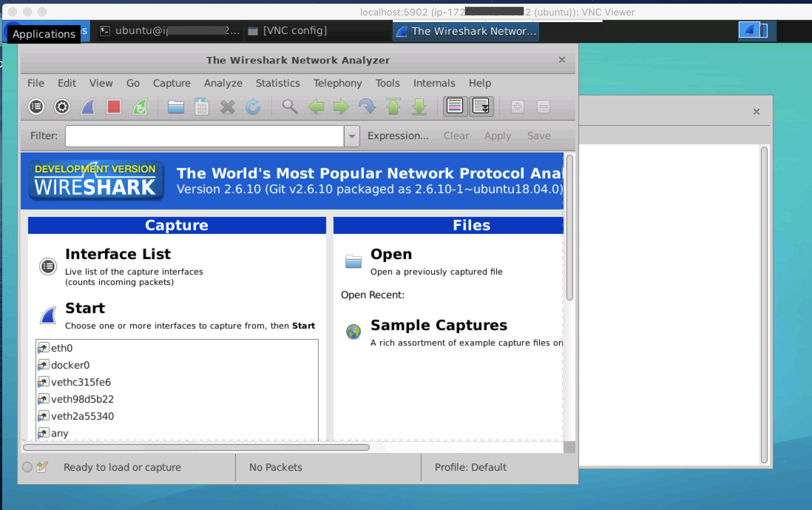Open the Help menu
Viewport: 812px width, 510px height.
point(480,83)
